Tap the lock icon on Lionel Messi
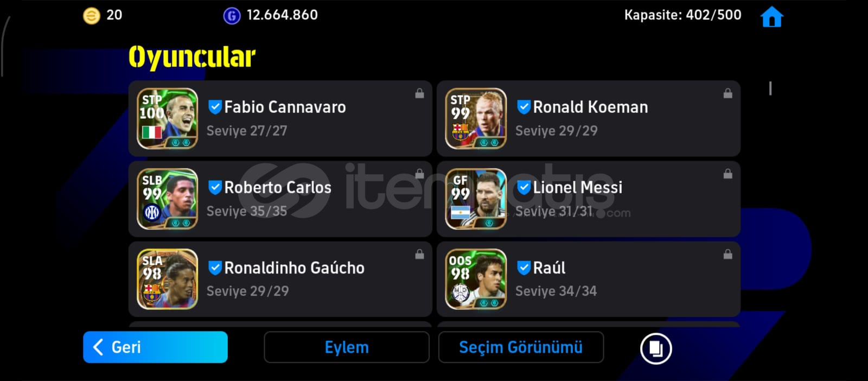 tap(727, 174)
